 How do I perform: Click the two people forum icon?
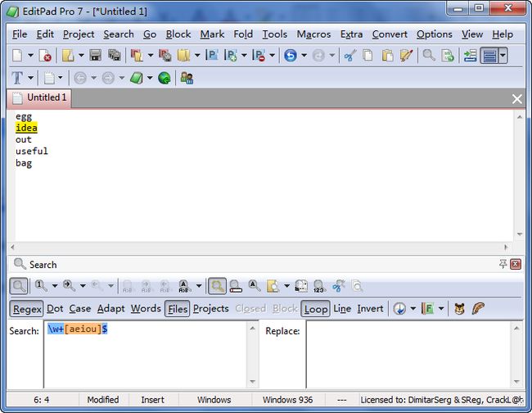tap(187, 78)
